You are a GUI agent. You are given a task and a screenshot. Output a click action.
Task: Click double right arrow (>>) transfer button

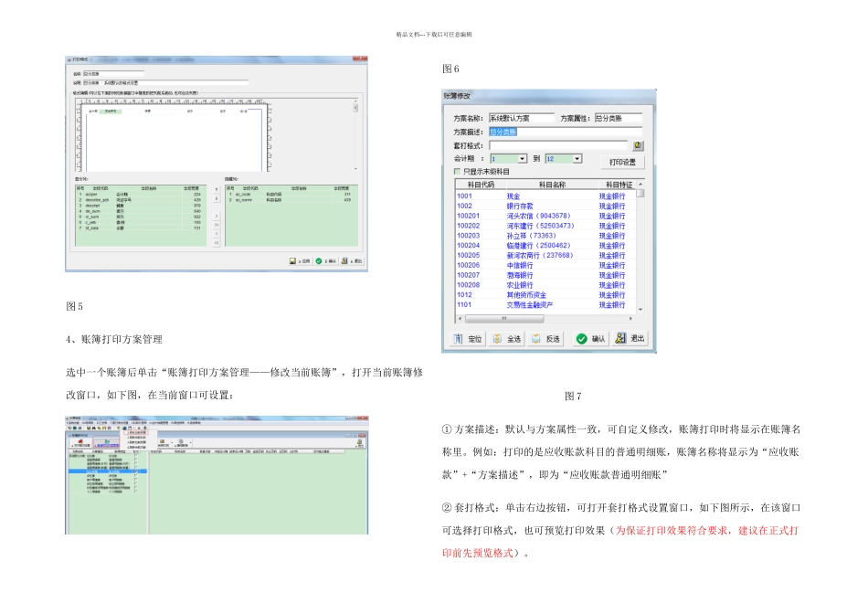click(216, 226)
